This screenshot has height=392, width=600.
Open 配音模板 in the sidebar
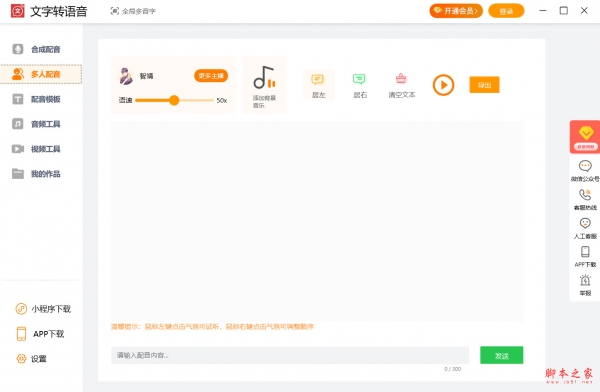(x=36, y=99)
